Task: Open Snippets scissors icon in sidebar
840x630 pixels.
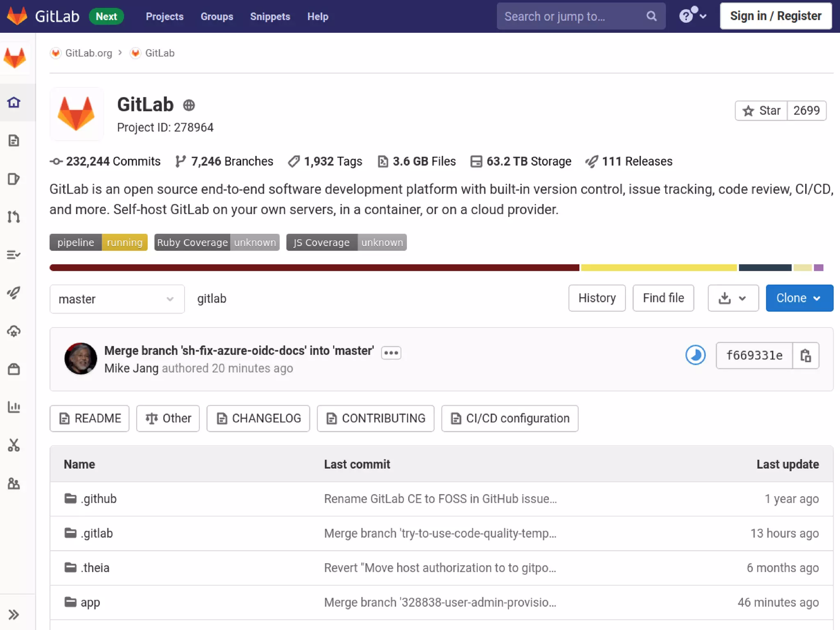Action: [x=14, y=445]
